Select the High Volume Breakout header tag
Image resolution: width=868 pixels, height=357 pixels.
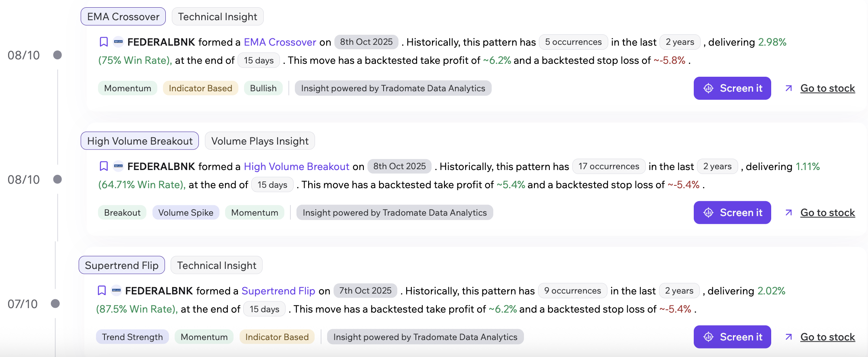pyautogui.click(x=140, y=141)
